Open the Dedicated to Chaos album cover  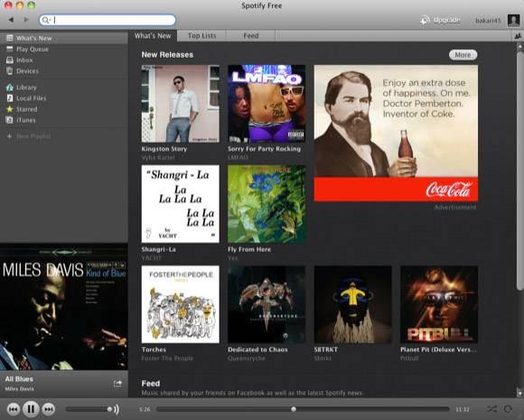click(x=267, y=304)
